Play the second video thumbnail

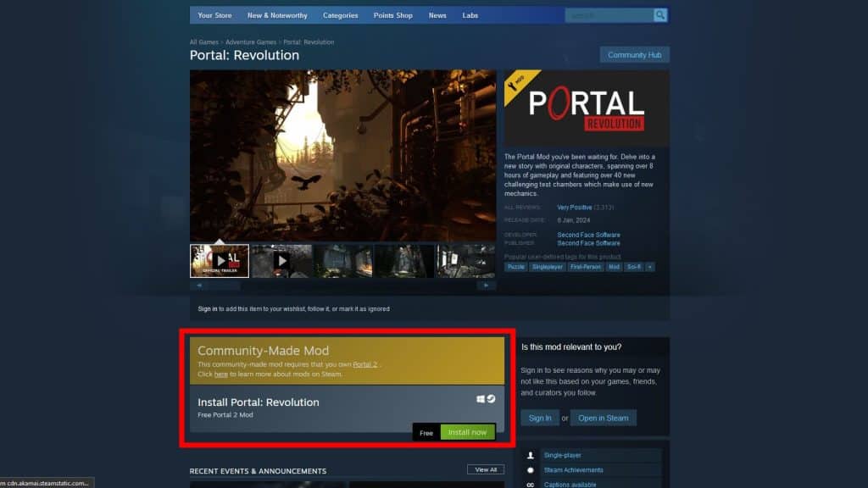pos(281,261)
